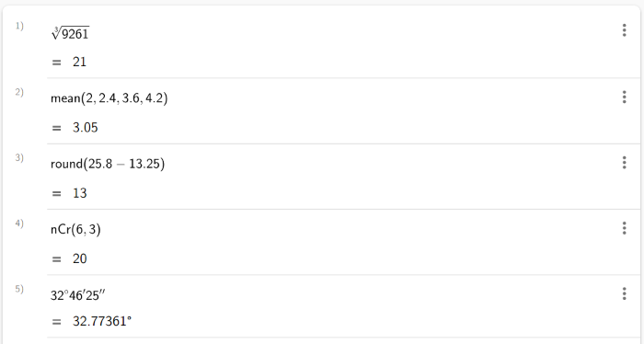Open the options menu for the 32°46′25″ row
This screenshot has height=344, width=644.
tap(624, 293)
